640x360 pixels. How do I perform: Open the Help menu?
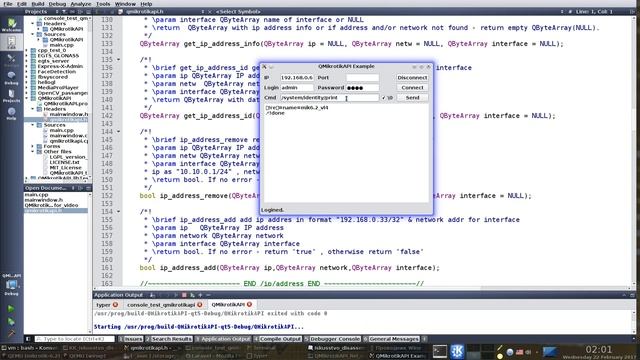tap(146, 4)
